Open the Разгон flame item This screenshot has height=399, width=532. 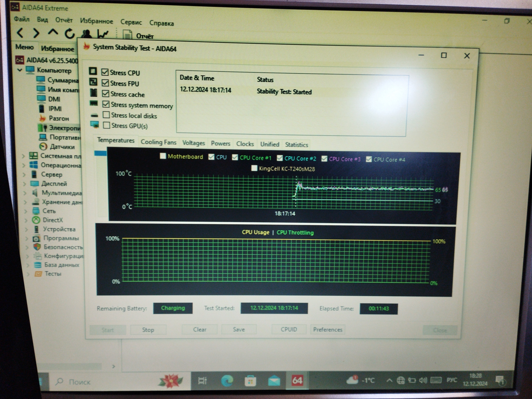coord(59,118)
